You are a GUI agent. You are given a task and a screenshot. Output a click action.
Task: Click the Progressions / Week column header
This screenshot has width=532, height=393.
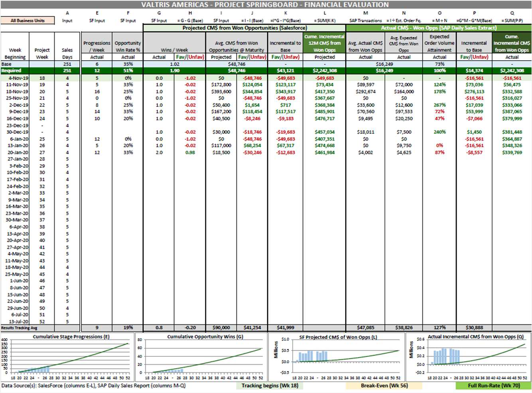coord(97,46)
